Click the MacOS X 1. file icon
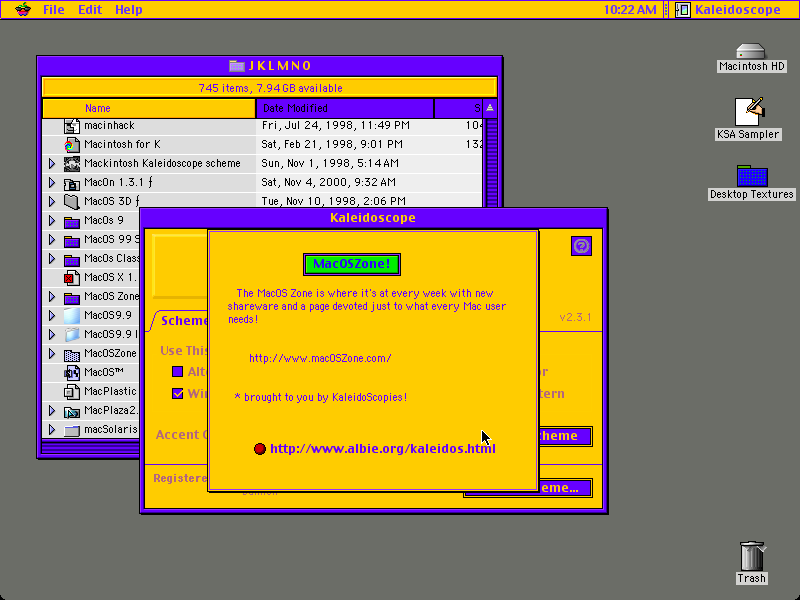 click(x=72, y=278)
